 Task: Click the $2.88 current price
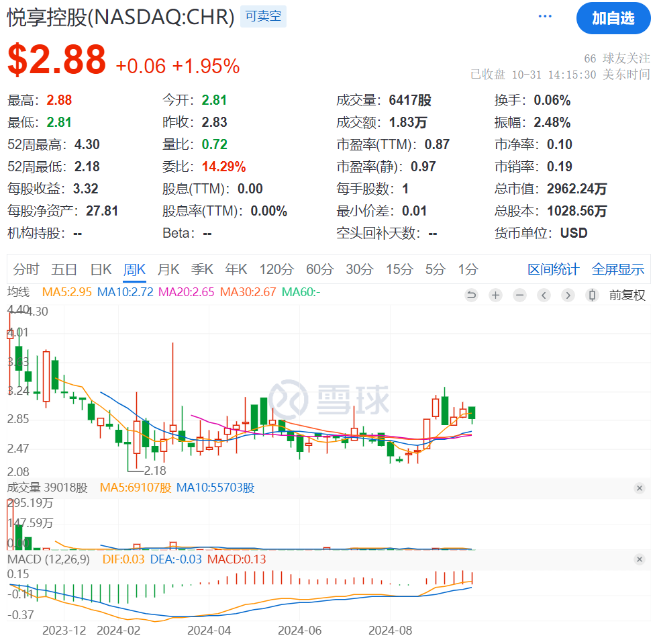(x=56, y=59)
